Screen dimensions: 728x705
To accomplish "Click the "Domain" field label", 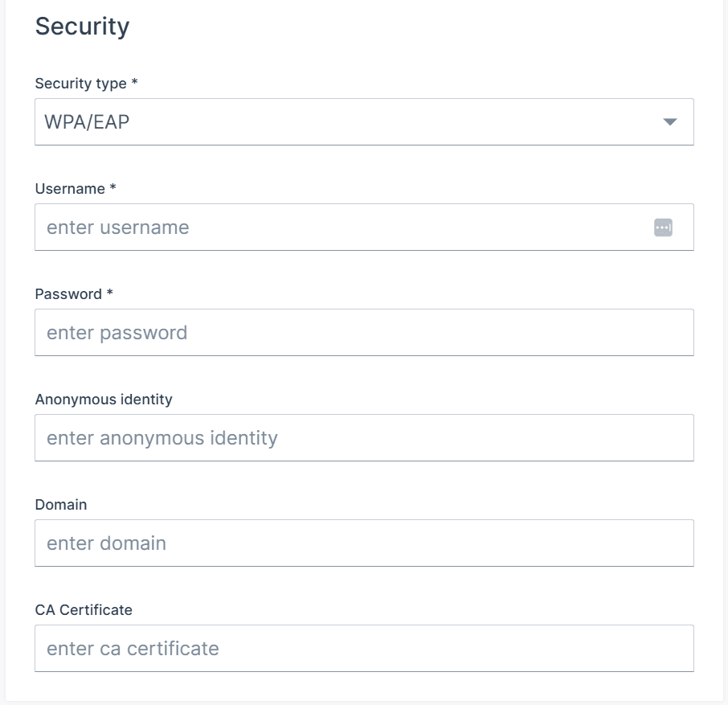I will click(x=61, y=505).
